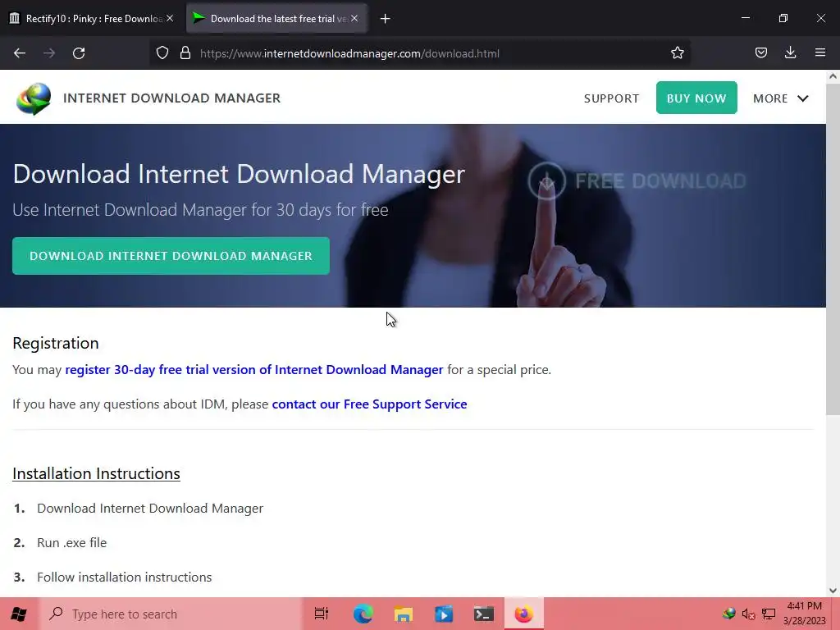Click the network tray icon

(769, 614)
